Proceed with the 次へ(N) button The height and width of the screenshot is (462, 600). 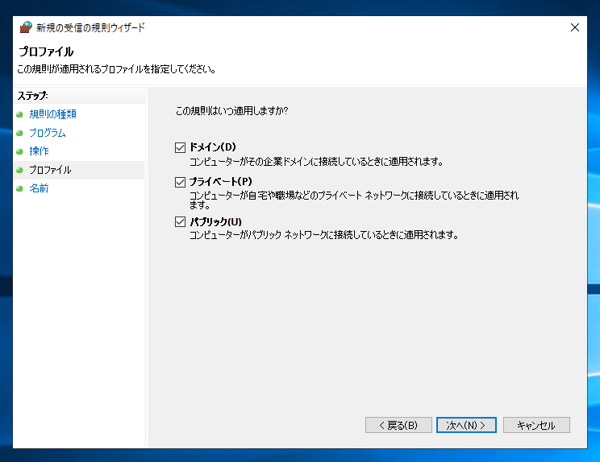(466, 425)
